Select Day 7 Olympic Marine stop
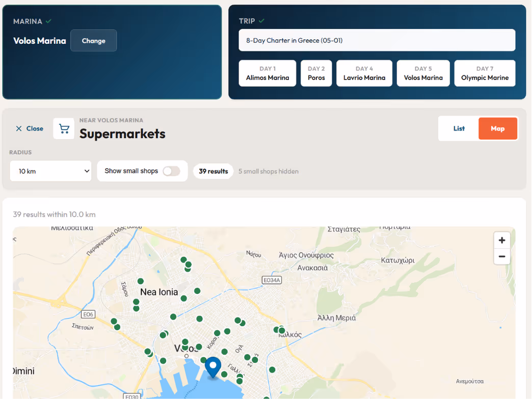532x399 pixels. click(x=485, y=73)
